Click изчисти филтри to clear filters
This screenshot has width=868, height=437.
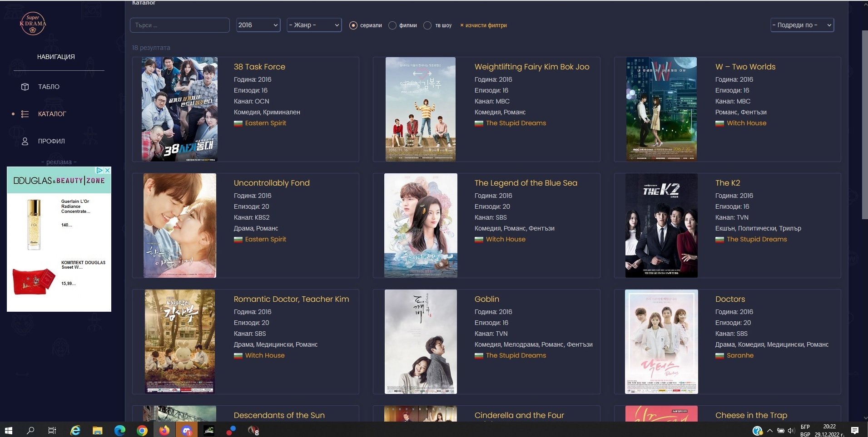click(484, 25)
